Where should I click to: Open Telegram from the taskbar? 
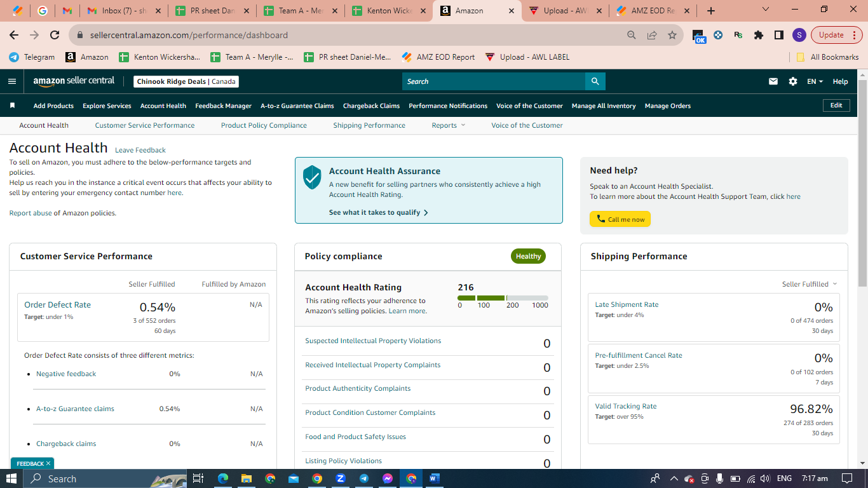point(364,478)
